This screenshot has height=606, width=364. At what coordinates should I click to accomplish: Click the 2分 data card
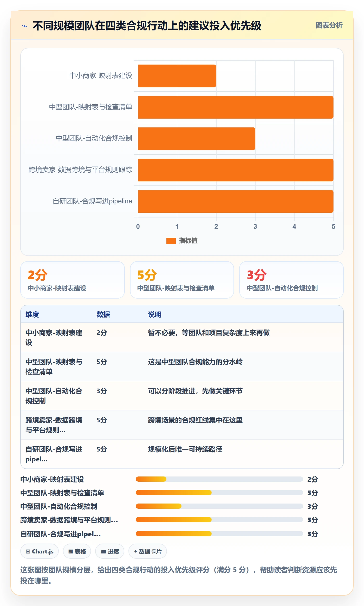(x=73, y=280)
